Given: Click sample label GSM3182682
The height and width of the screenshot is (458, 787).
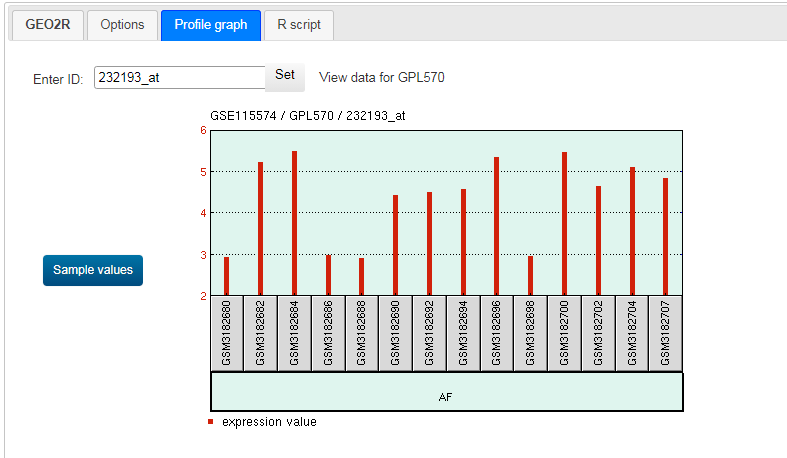Looking at the screenshot, I should point(260,333).
